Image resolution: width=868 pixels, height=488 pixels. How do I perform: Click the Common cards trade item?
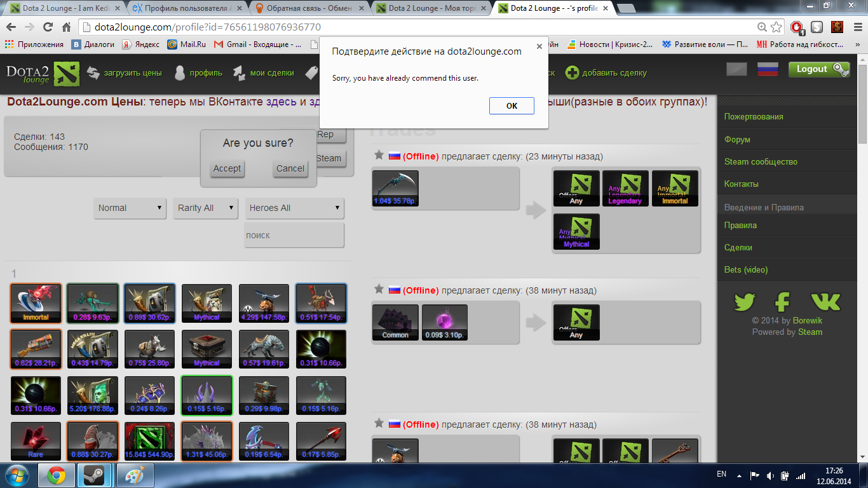click(x=395, y=322)
